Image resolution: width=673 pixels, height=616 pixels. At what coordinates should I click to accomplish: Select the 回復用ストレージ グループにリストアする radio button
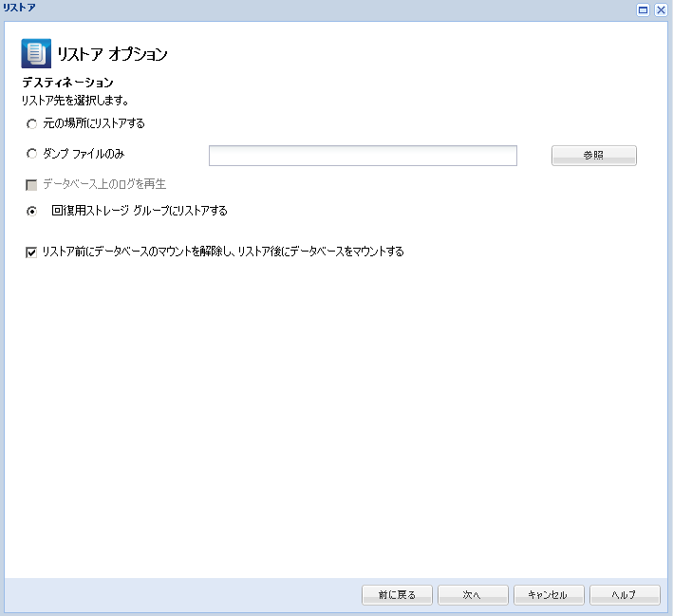(x=31, y=212)
